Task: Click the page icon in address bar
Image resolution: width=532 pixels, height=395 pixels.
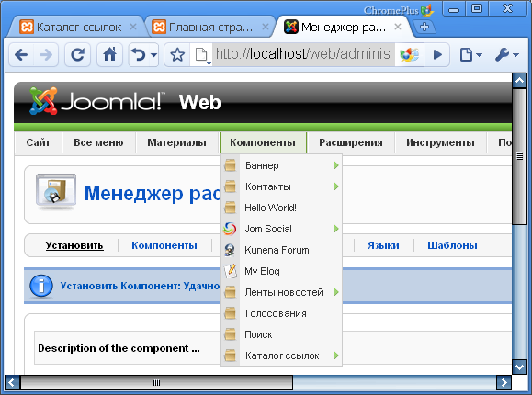Action: click(x=201, y=54)
